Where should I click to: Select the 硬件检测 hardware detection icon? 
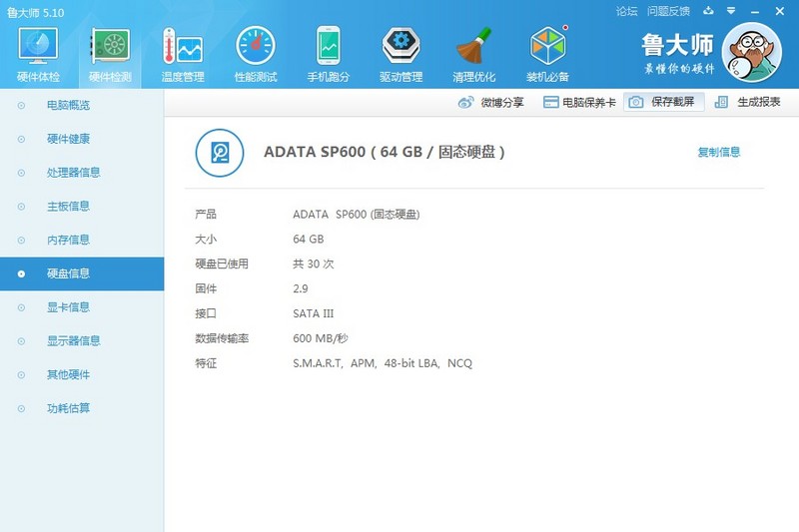110,54
